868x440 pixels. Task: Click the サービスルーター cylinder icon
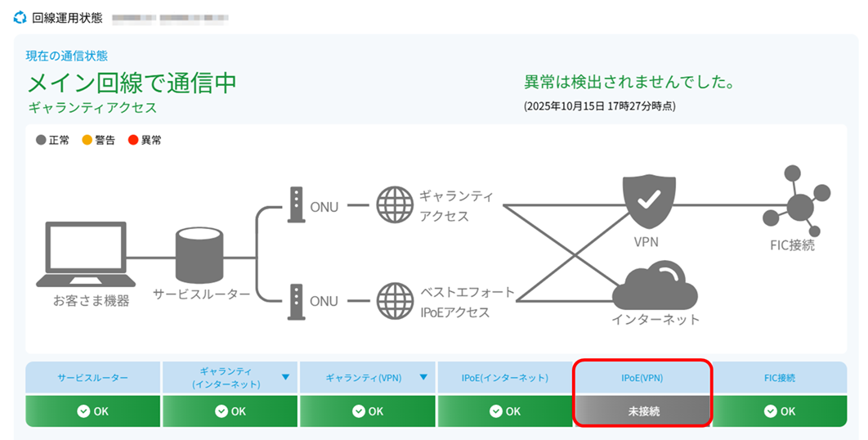tap(199, 256)
